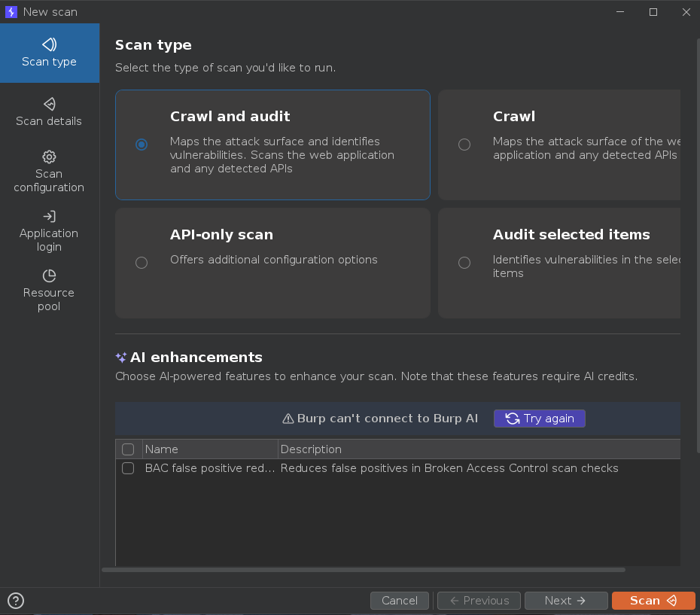Select the Audit selected items radio button
The width and height of the screenshot is (700, 615).
(x=464, y=263)
